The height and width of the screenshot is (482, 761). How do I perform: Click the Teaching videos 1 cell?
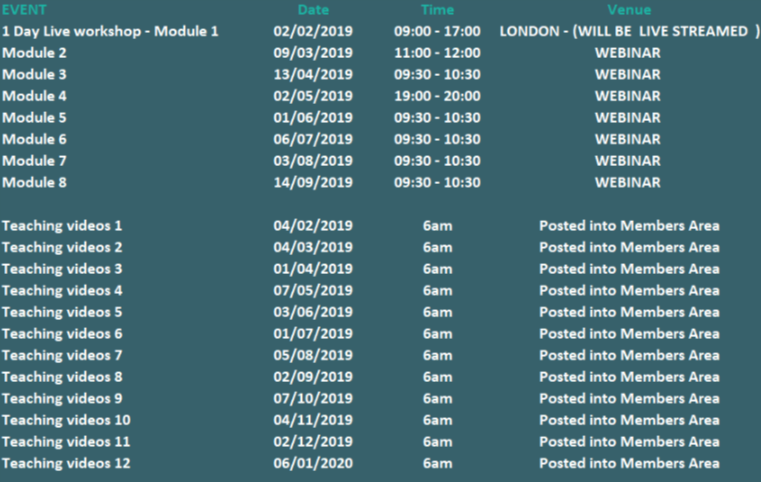(62, 226)
